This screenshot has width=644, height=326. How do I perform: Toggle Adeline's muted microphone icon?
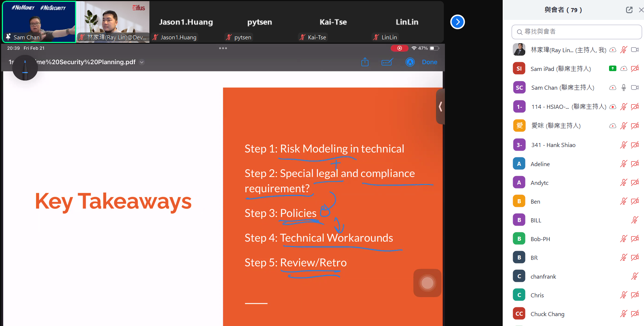[623, 164]
